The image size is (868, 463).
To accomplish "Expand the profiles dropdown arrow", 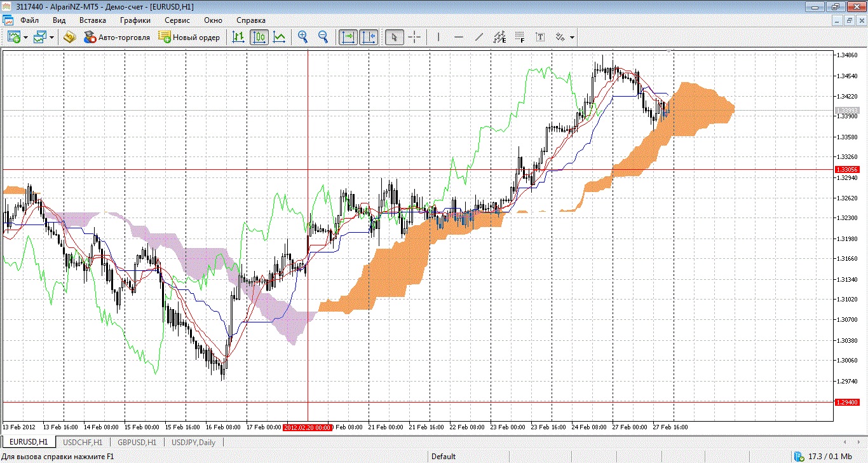I will (x=51, y=38).
